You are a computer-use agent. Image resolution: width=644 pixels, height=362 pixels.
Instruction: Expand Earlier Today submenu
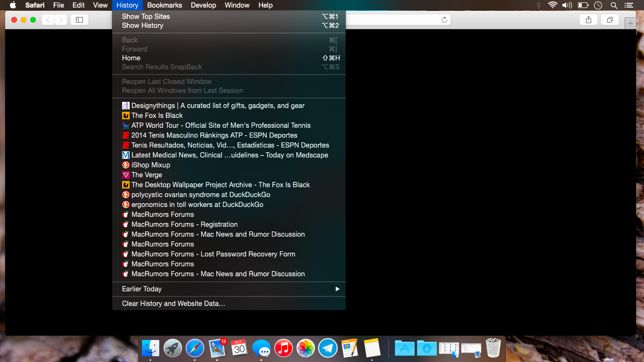[229, 289]
